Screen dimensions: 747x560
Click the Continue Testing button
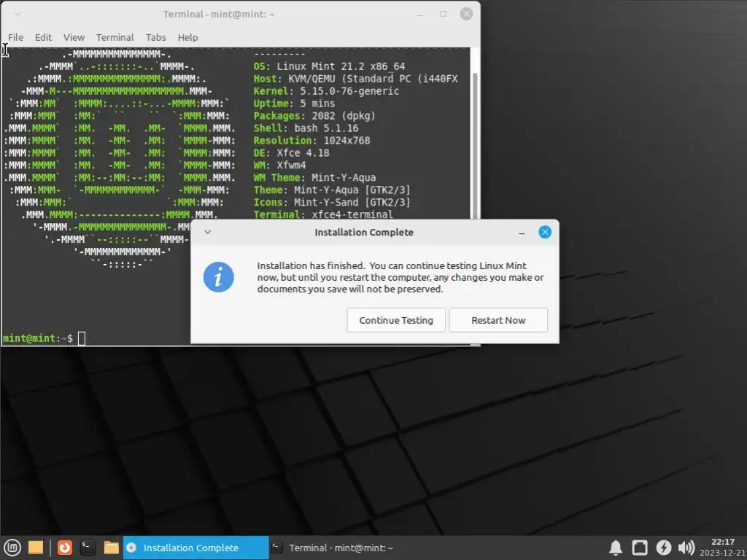coord(396,320)
